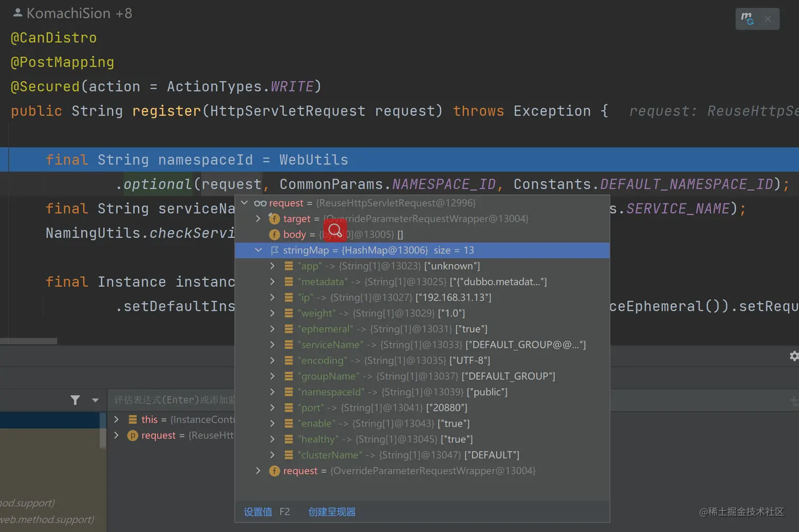Click the entry icon for "namespaceId"
799x532 pixels.
pos(289,392)
